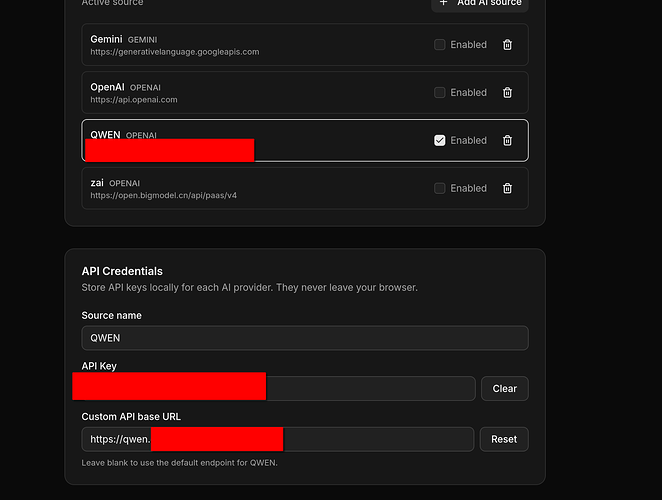Click the 'Custom API base URL' label
Viewport: 662px width, 500px height.
click(131, 417)
